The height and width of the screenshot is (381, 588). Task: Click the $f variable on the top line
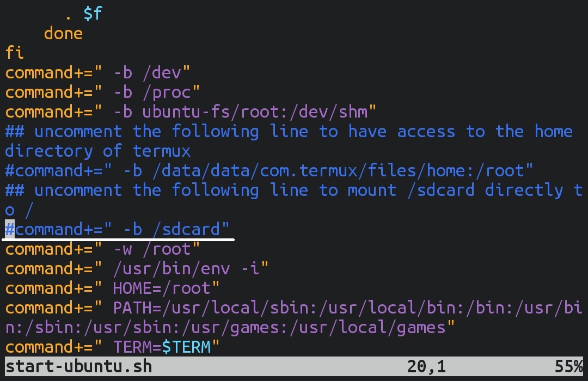pyautogui.click(x=93, y=14)
